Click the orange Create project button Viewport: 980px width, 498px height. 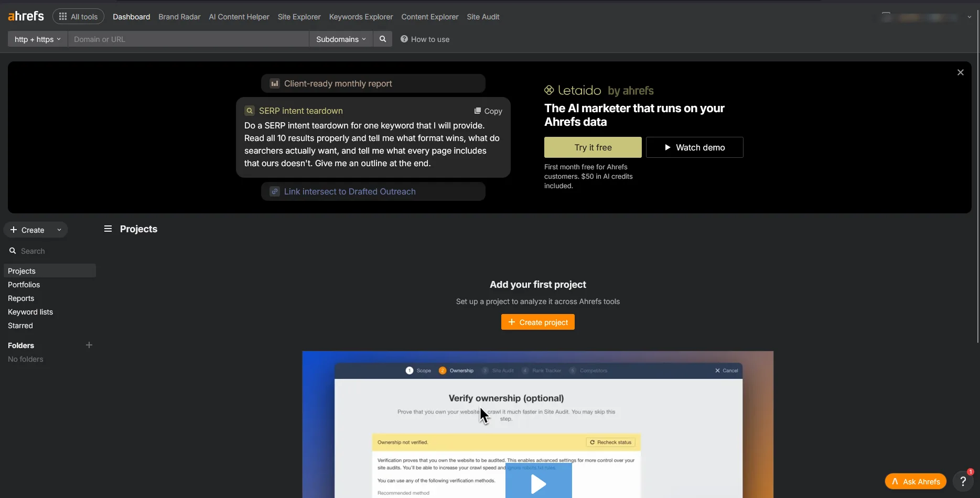coord(538,322)
